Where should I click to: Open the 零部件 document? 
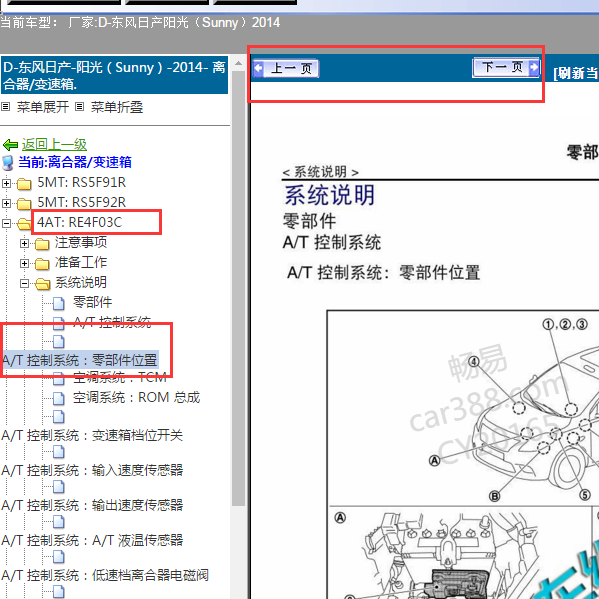pos(92,302)
